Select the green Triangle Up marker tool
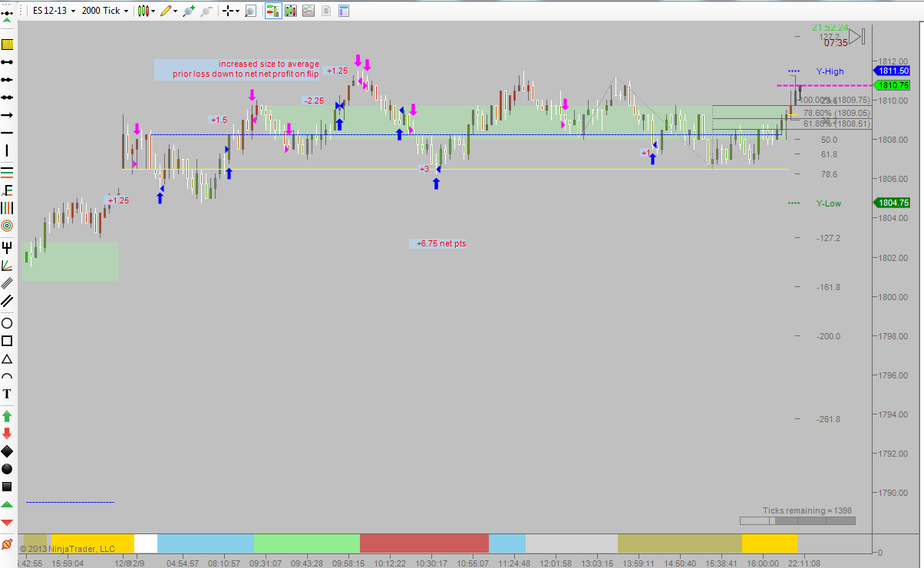Image resolution: width=924 pixels, height=568 pixels. tap(7, 504)
